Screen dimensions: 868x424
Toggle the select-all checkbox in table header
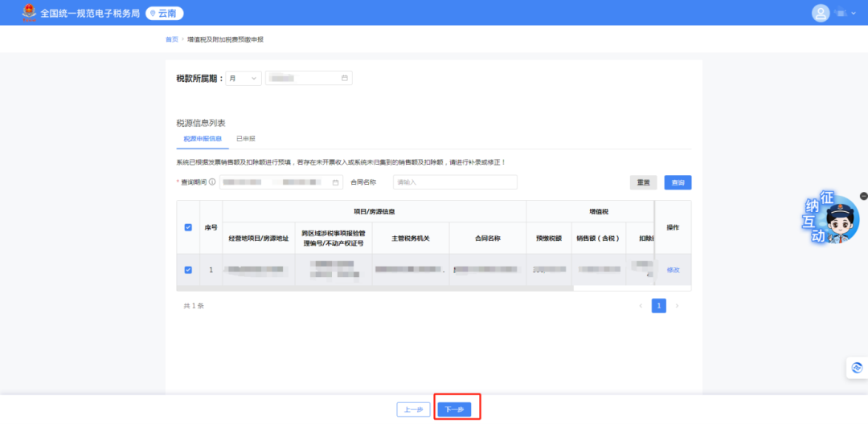pos(188,227)
